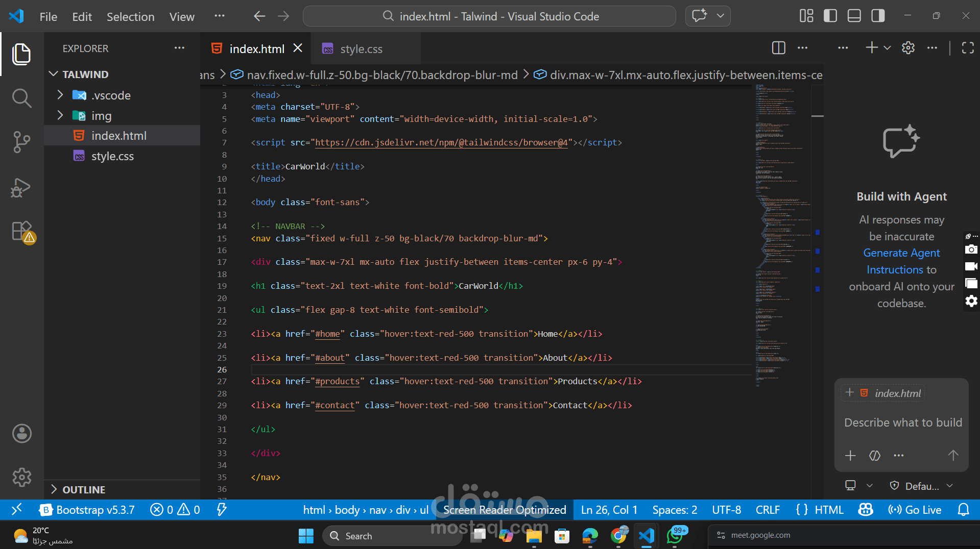Change encoding via UTF-8

pos(726,510)
